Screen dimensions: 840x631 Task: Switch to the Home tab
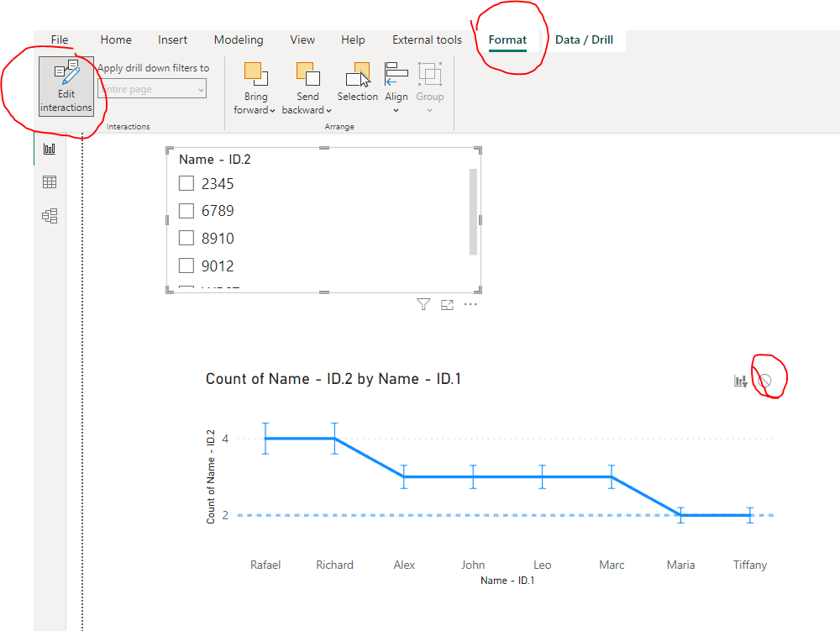click(116, 39)
